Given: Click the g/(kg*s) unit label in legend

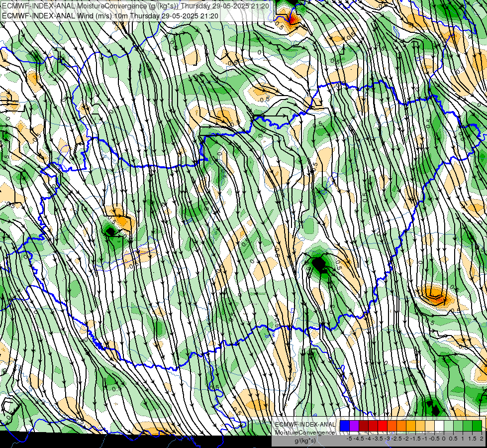Looking at the screenshot, I should pyautogui.click(x=305, y=441).
